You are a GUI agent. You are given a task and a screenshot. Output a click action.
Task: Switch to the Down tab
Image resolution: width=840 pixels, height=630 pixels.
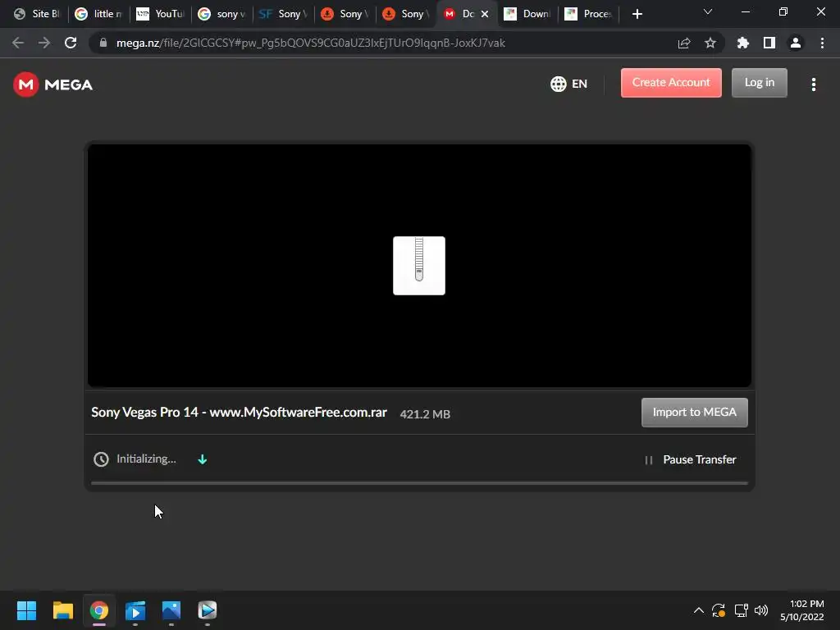528,14
